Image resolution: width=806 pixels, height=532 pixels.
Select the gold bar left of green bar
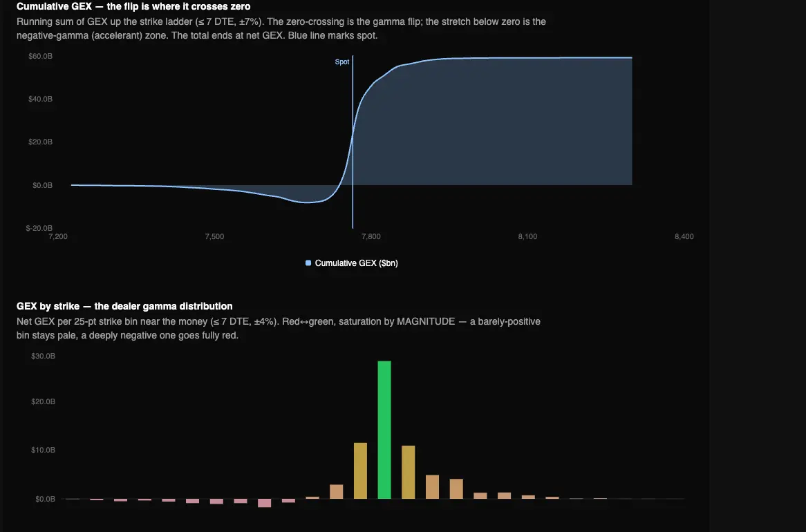point(360,471)
